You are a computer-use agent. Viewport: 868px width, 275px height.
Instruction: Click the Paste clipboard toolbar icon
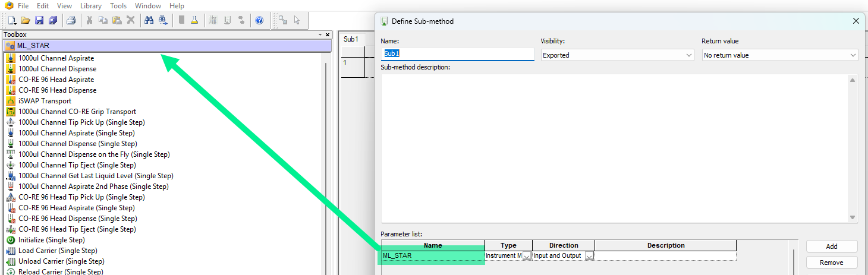coord(117,20)
